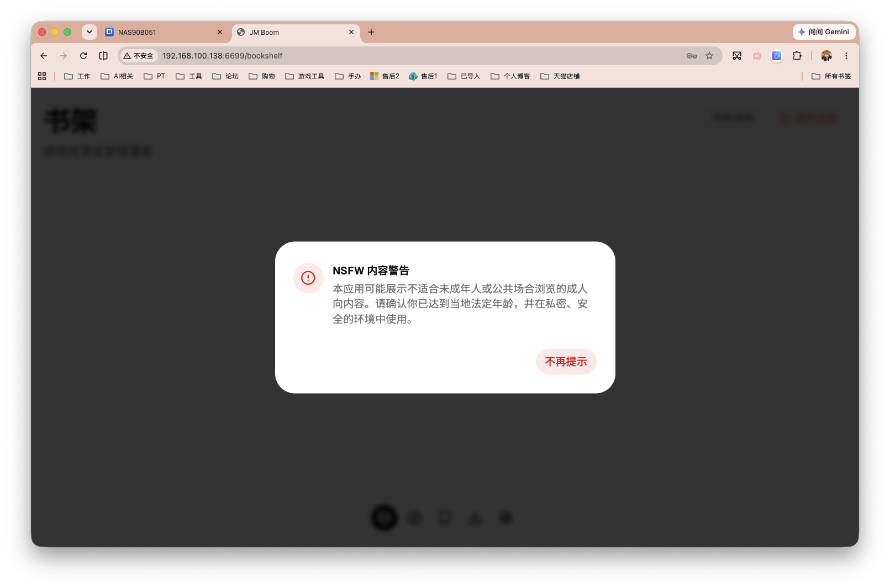
Task: Close the JM Boom tab
Action: coord(351,32)
